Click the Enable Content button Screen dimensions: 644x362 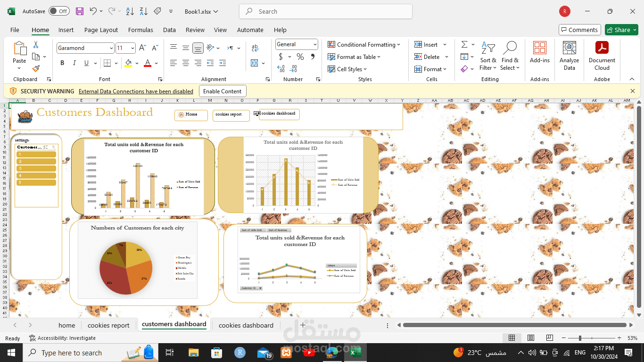click(x=223, y=91)
